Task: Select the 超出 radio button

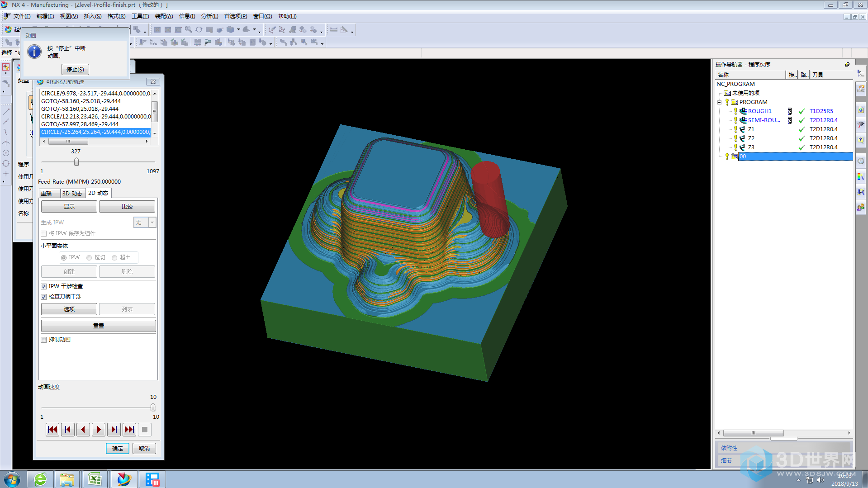Action: [114, 257]
